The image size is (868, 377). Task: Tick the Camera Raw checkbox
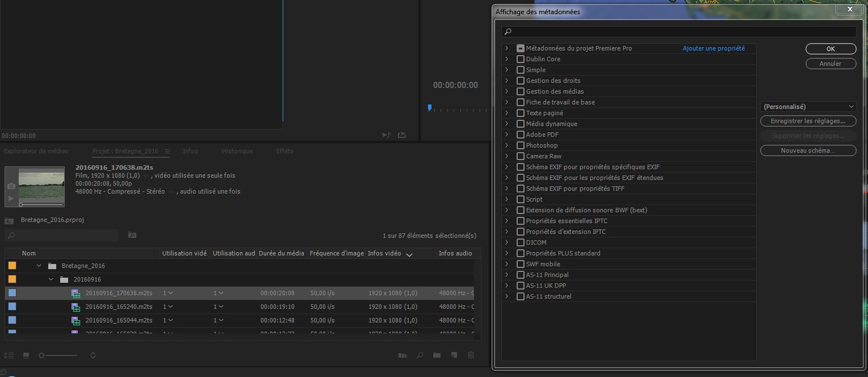click(521, 156)
